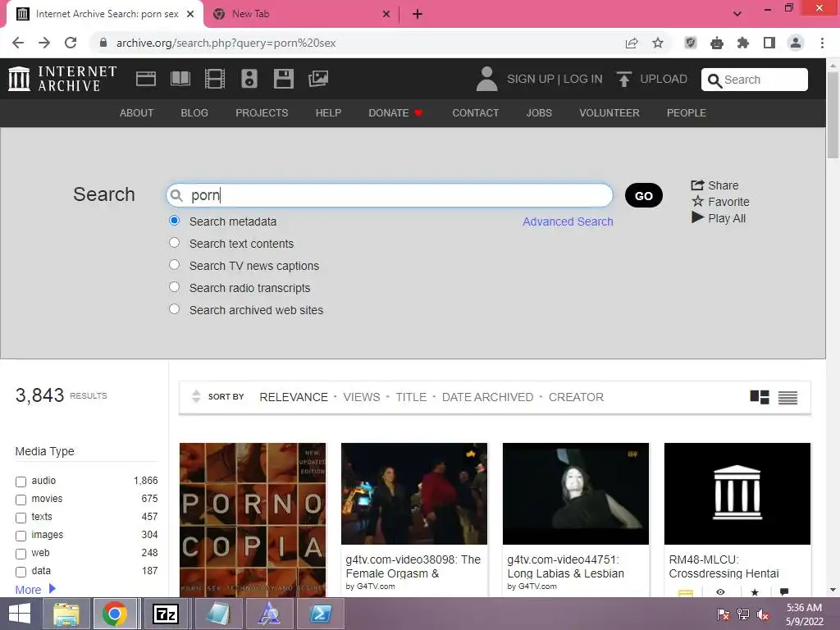Screen dimensions: 840x630
Task: Go back in the browser
Action: coord(18,43)
